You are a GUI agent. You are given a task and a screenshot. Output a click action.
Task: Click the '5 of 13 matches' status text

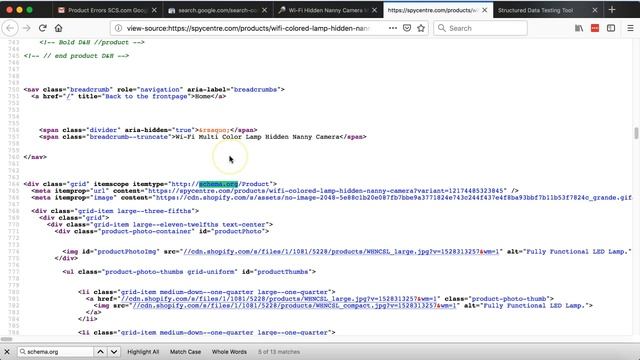click(279, 351)
